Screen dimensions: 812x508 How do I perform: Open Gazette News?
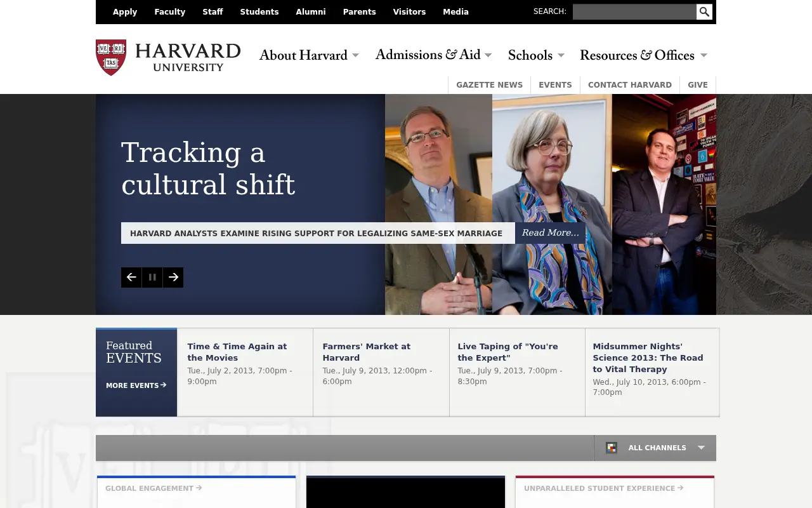(x=489, y=85)
